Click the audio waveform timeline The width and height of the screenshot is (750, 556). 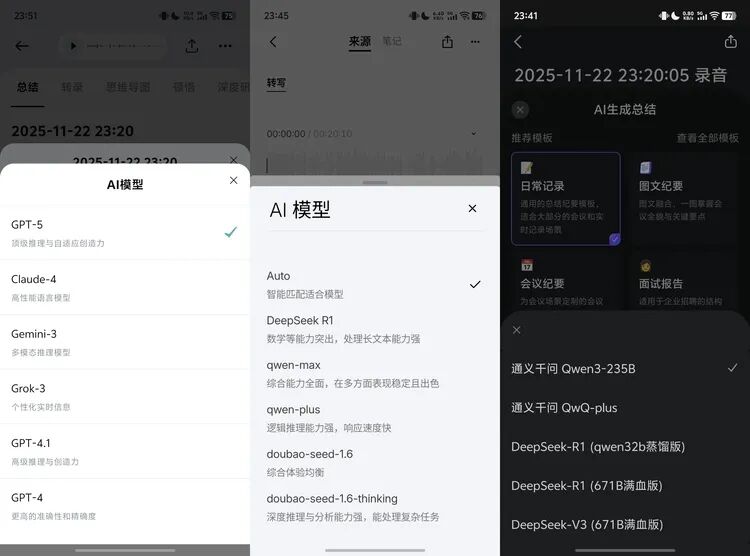(x=374, y=161)
